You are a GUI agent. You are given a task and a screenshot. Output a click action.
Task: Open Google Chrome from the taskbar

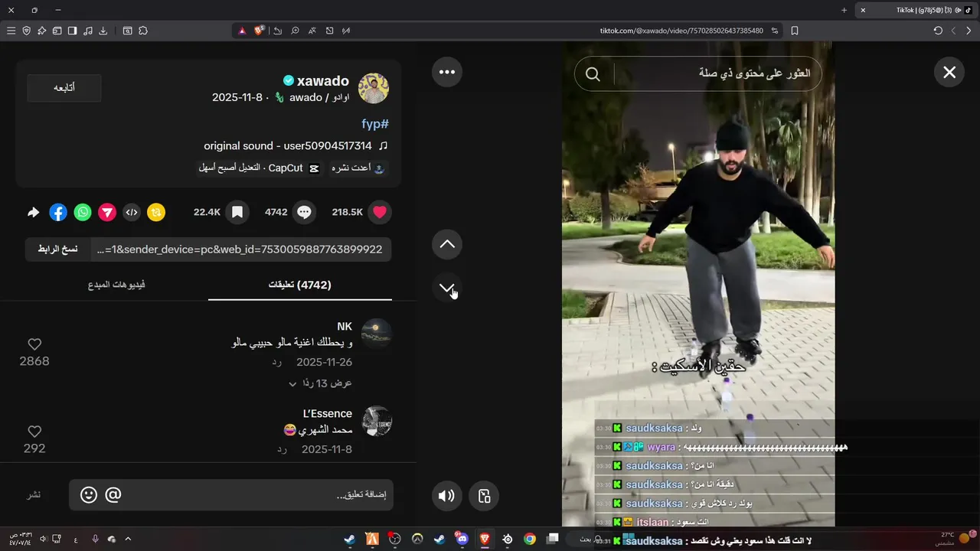[x=529, y=539]
